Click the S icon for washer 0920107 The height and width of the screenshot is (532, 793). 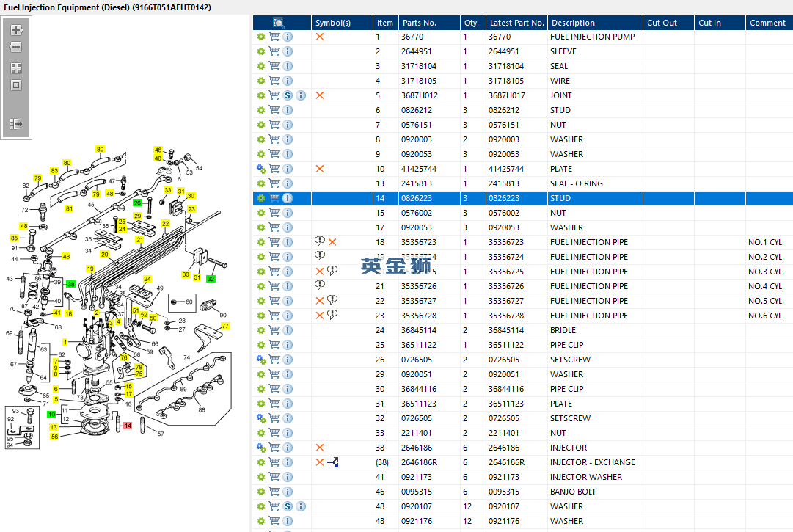point(288,506)
